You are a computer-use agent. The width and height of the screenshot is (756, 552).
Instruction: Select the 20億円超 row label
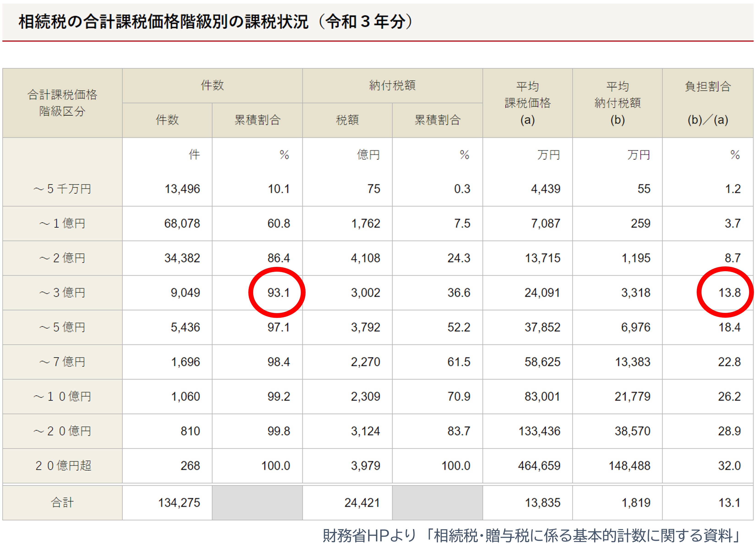coord(63,466)
